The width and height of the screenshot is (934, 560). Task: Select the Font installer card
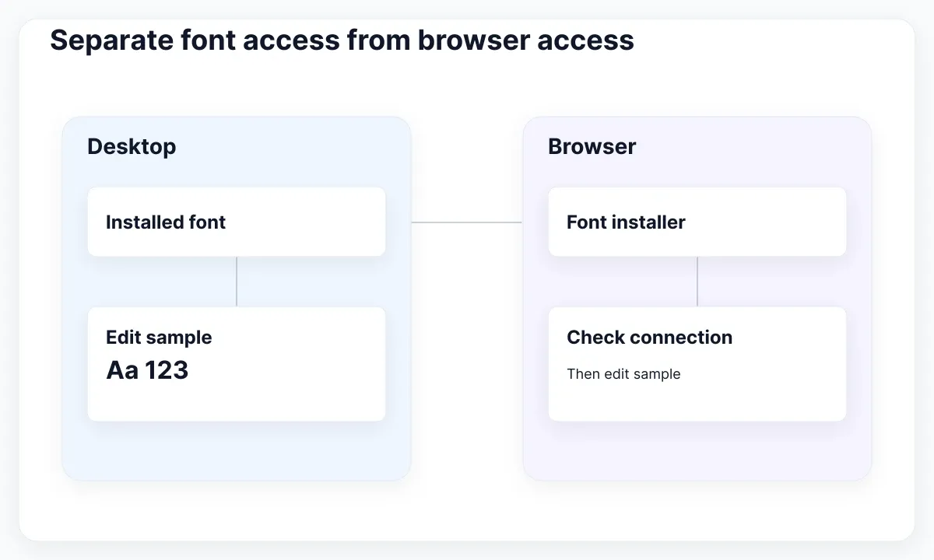tap(697, 222)
